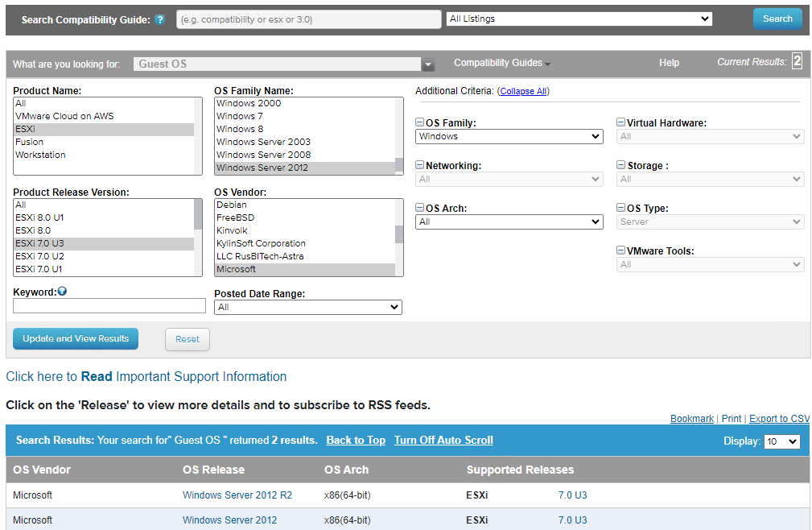Screen dimensions: 812x530
Task: Click the Bookmark link
Action: point(691,419)
